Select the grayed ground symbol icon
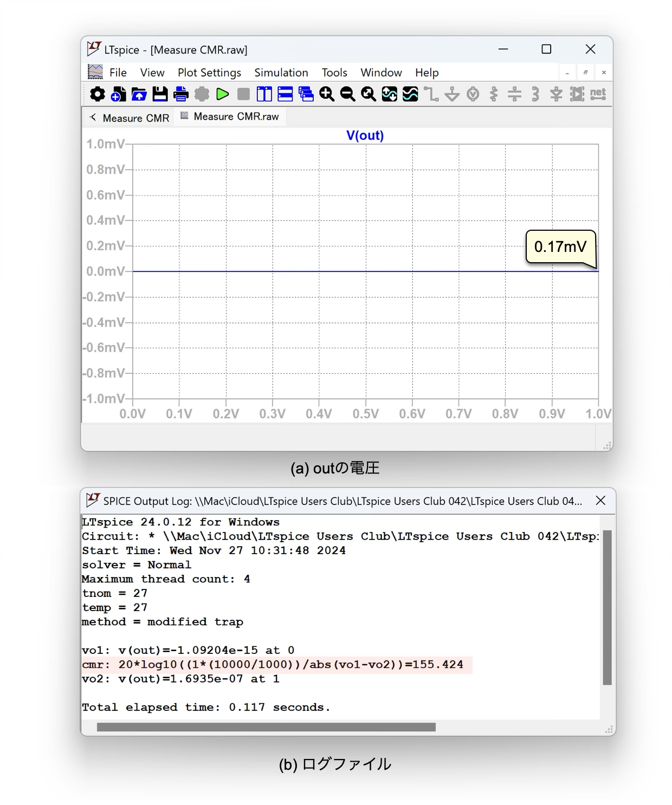 click(452, 94)
